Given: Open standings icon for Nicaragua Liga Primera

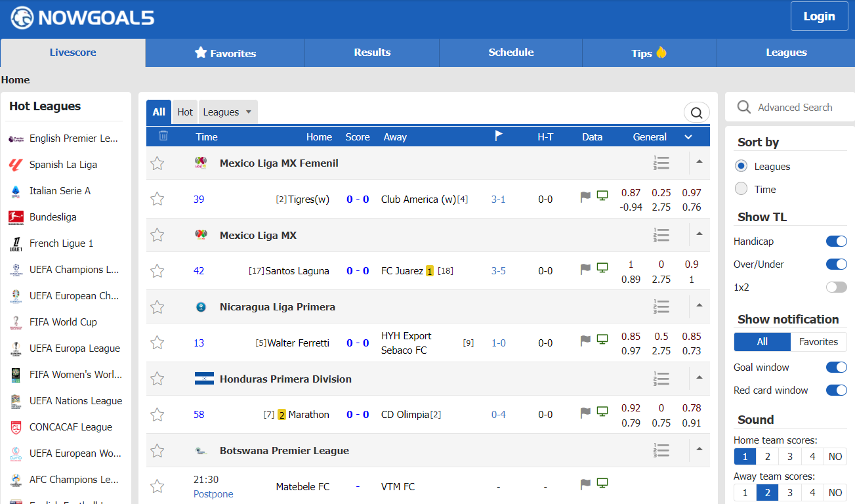Looking at the screenshot, I should [x=661, y=307].
